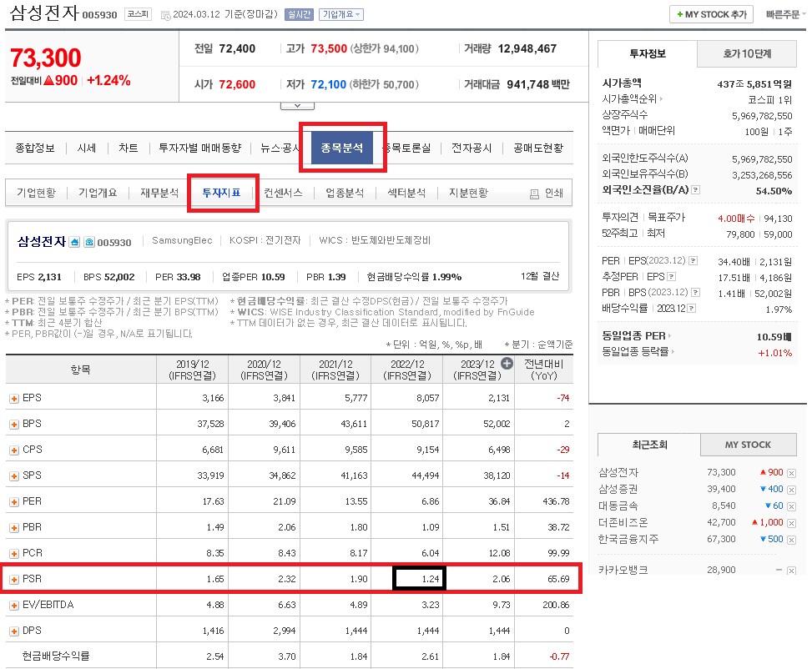Expand the PBR row plus icon
Screen dimensions: 812x669
pos(14,528)
